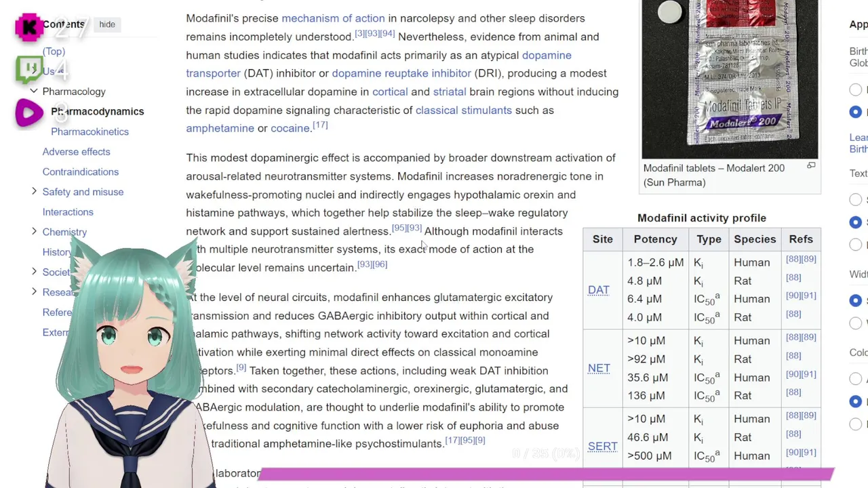Expand the Safety and misuse section
This screenshot has height=488, width=868.
coord(34,192)
